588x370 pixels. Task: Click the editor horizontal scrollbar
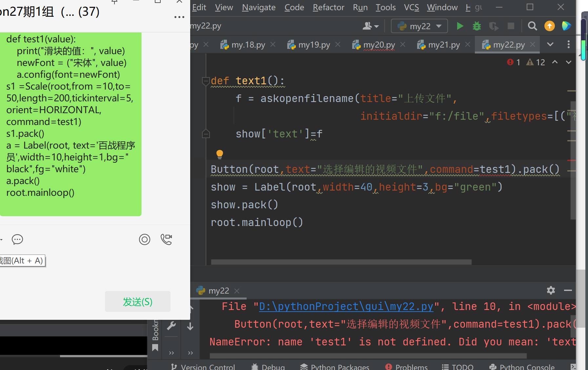[x=341, y=262]
